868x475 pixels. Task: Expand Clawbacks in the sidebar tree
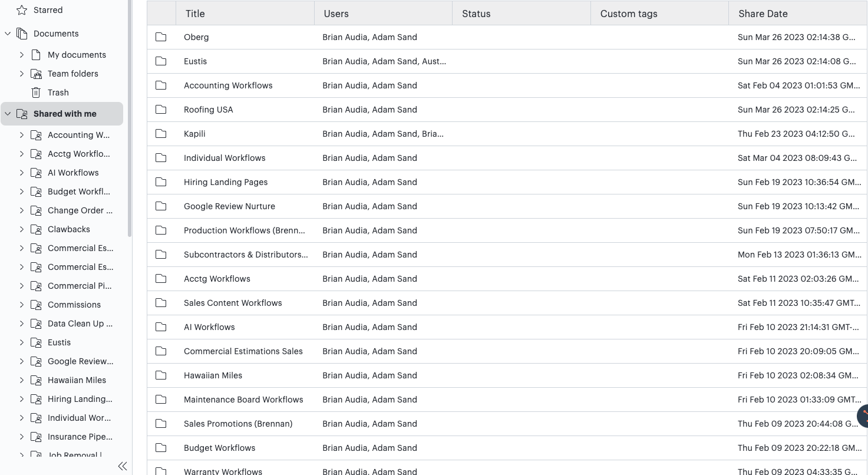22,229
